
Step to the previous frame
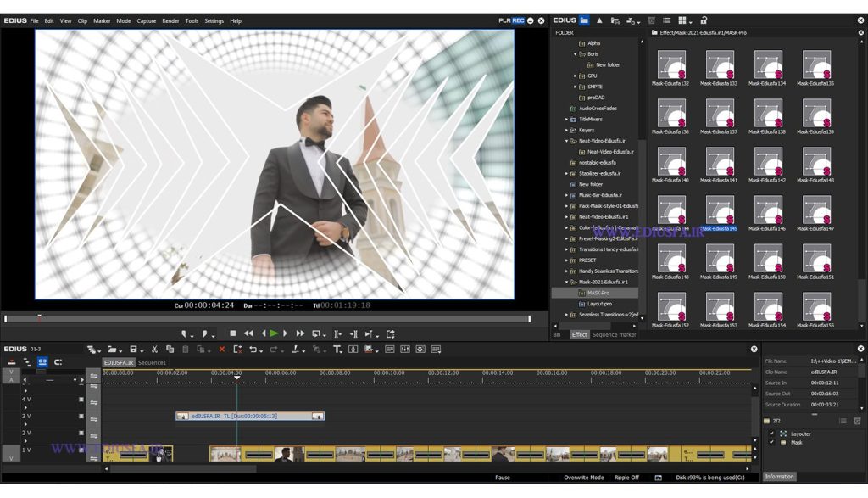click(x=264, y=333)
